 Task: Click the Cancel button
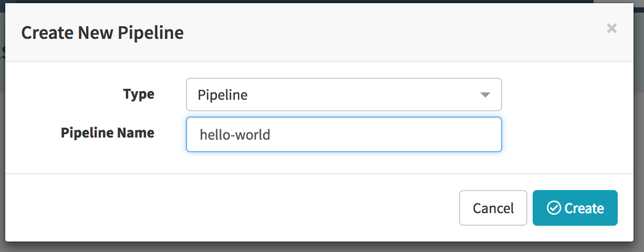coord(493,208)
